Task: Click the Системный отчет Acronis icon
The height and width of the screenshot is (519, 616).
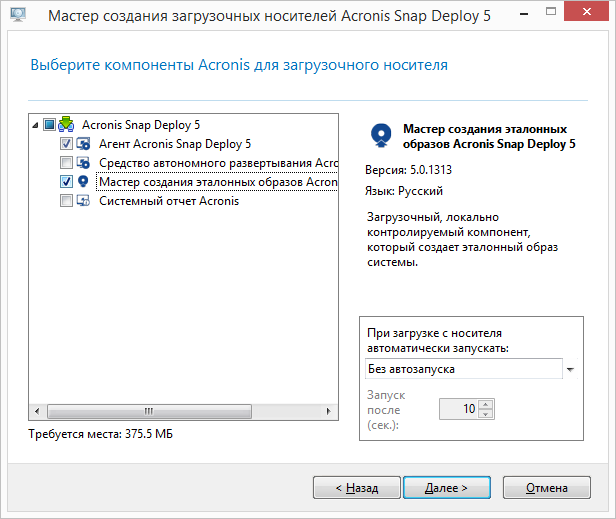Action: (x=83, y=201)
